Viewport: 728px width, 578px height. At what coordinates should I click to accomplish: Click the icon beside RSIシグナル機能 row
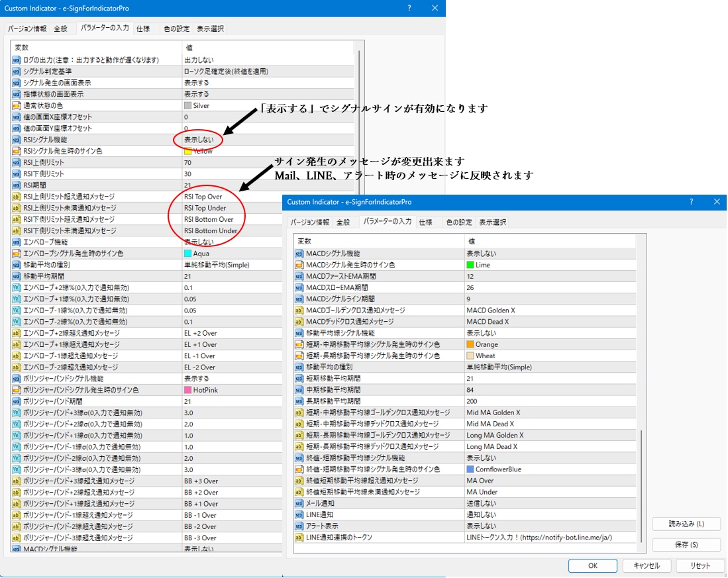point(17,140)
